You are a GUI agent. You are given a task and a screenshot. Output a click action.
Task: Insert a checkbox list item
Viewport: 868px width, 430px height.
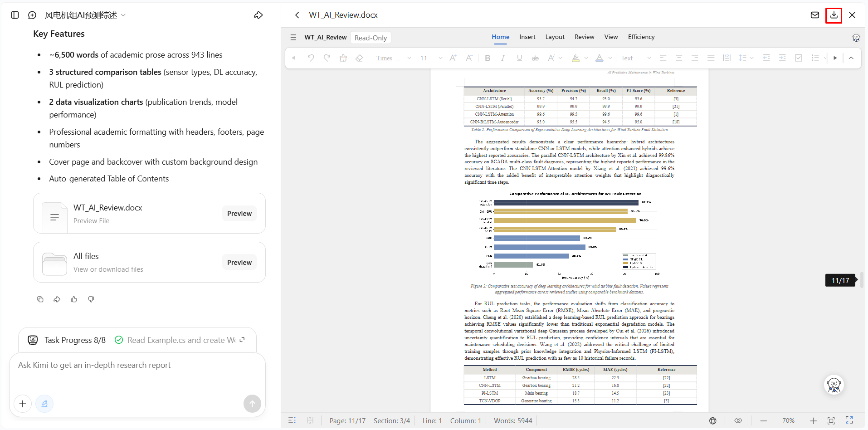click(x=799, y=58)
